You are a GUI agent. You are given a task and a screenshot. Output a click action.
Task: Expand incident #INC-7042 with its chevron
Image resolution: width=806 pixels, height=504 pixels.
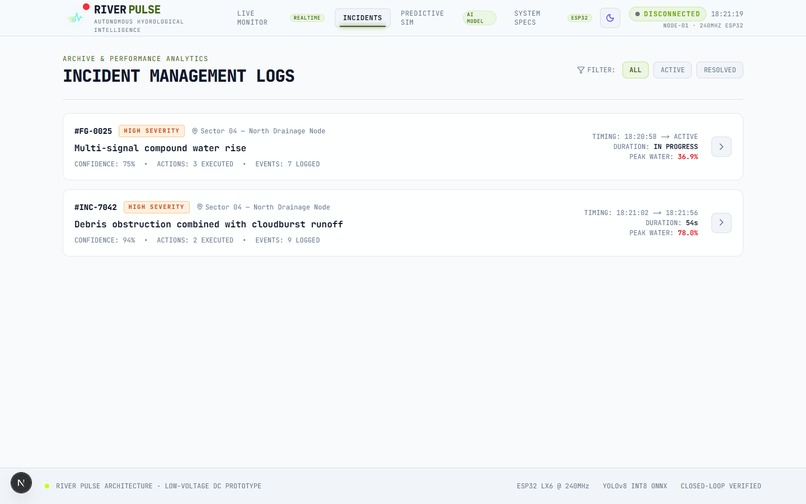coord(721,223)
